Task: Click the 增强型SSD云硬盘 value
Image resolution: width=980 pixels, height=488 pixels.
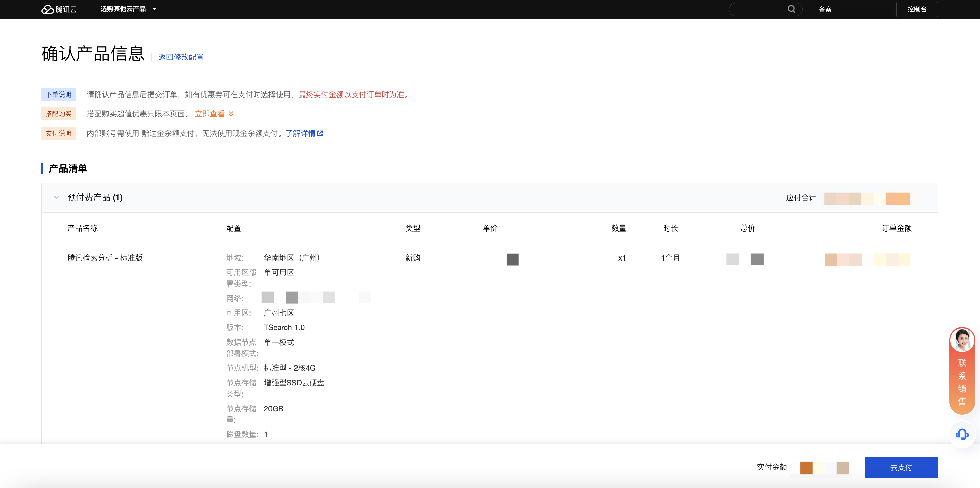Action: (x=294, y=383)
